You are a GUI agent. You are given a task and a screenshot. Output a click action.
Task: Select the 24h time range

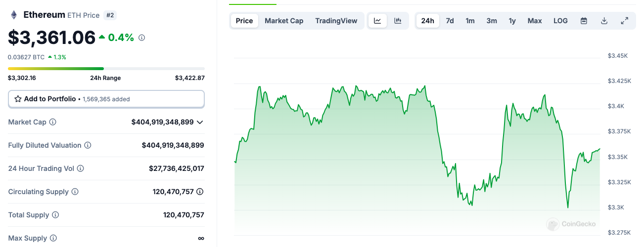tap(427, 21)
